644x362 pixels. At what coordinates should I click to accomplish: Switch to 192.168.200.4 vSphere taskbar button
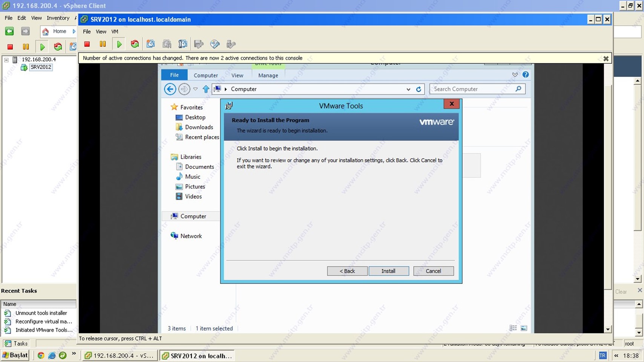(x=120, y=356)
